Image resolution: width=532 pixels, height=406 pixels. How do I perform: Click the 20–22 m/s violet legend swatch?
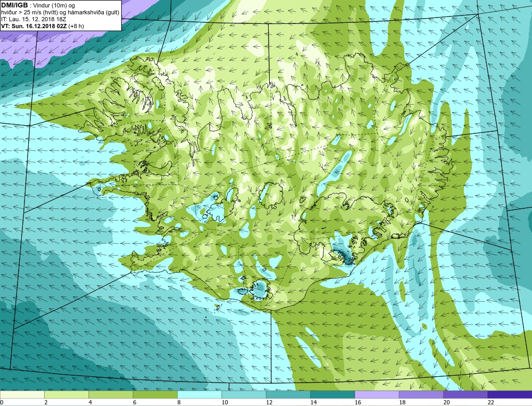pos(465,395)
